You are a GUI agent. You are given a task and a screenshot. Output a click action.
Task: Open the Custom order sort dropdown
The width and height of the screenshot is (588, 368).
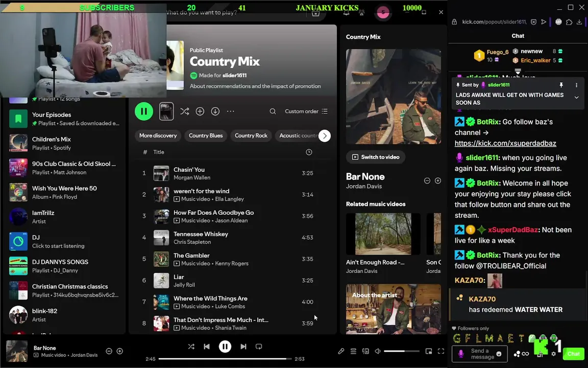(x=306, y=111)
